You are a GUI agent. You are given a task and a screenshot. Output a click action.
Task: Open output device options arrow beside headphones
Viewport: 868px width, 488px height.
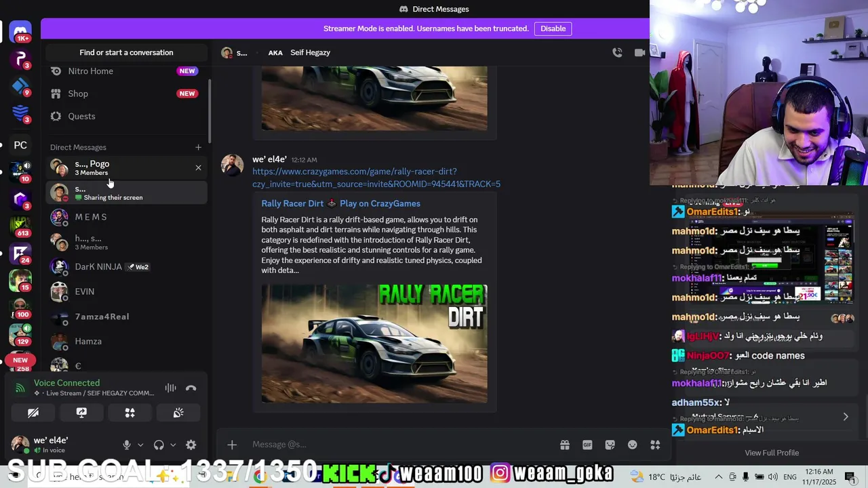(x=173, y=445)
